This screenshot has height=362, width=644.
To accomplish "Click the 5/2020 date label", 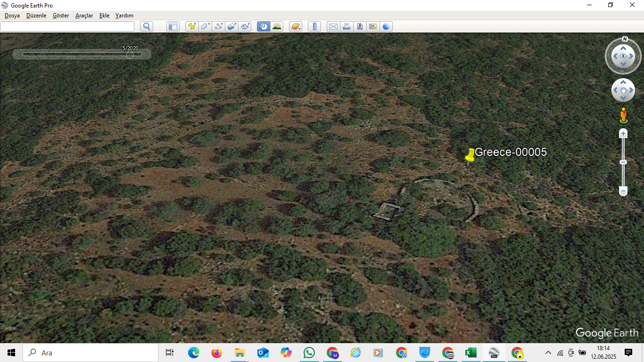I will point(131,48).
